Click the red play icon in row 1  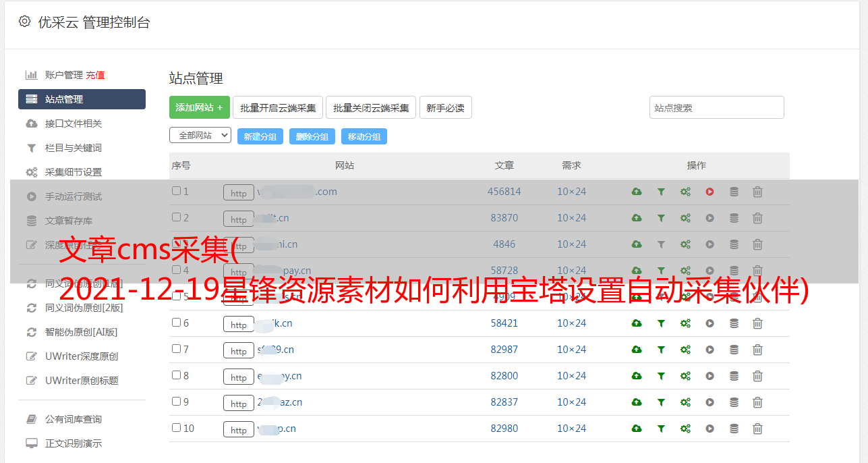point(710,192)
